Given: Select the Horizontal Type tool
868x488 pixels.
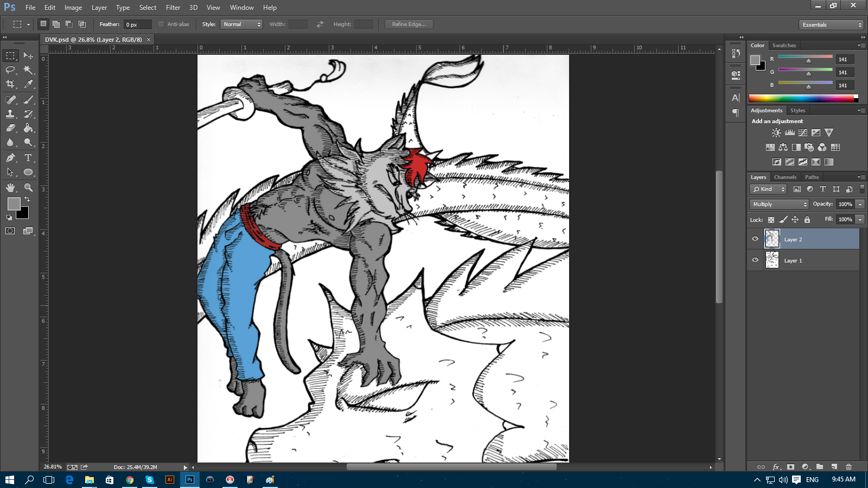Looking at the screenshot, I should (x=28, y=158).
